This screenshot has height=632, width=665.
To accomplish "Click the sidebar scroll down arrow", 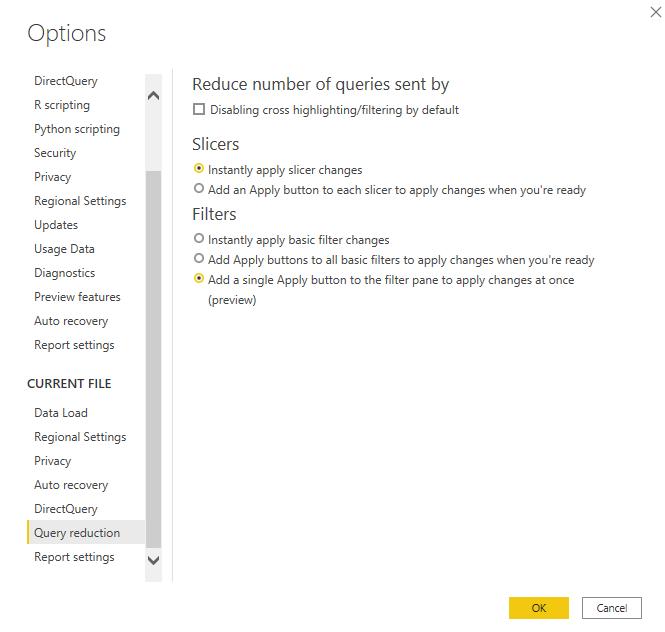I will [x=153, y=561].
